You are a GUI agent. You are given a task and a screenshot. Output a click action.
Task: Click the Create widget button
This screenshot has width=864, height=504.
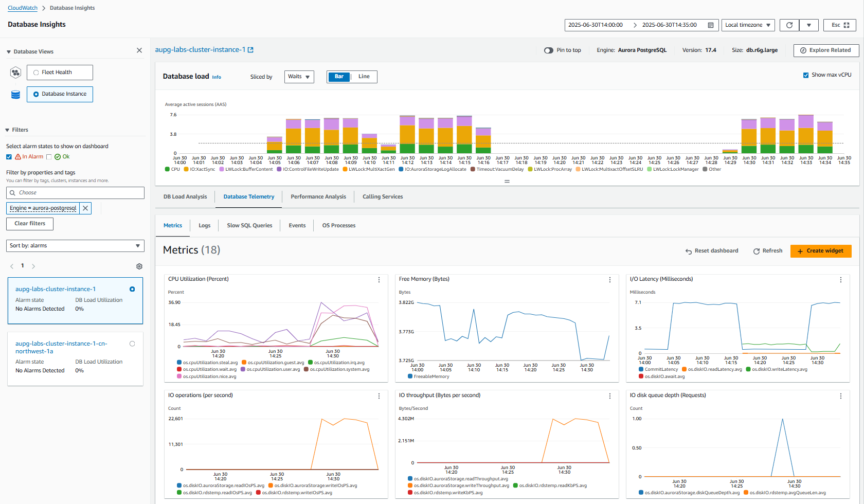[x=821, y=251]
